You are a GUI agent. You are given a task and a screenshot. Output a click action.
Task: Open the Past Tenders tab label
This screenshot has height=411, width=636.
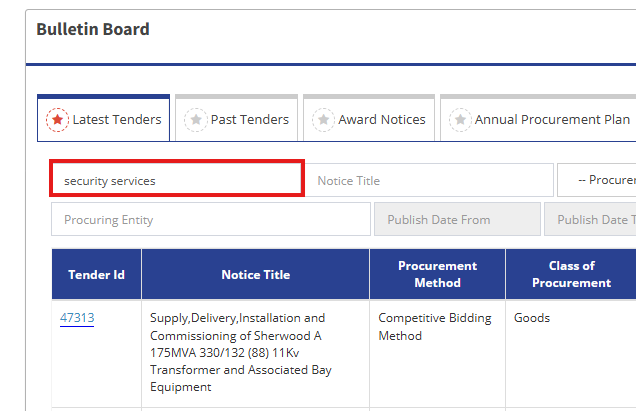pyautogui.click(x=250, y=120)
